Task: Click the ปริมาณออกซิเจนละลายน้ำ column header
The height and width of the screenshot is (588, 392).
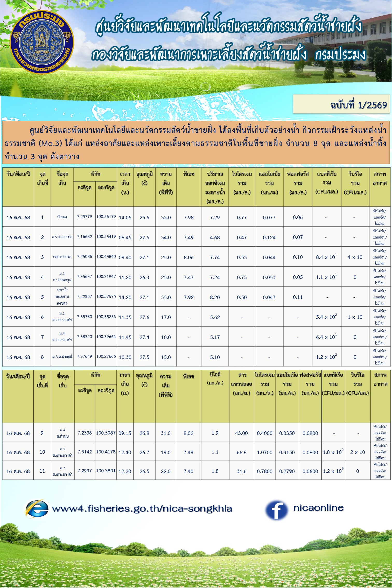Action: click(215, 187)
